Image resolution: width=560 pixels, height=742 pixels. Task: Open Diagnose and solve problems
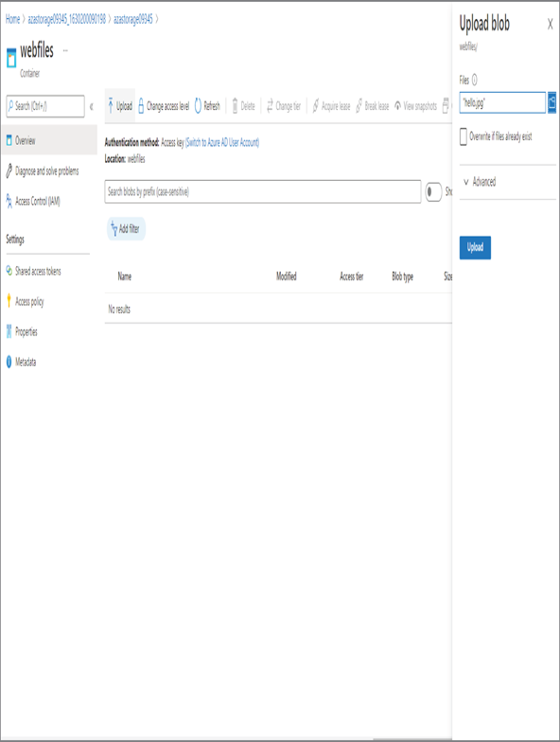(x=43, y=170)
